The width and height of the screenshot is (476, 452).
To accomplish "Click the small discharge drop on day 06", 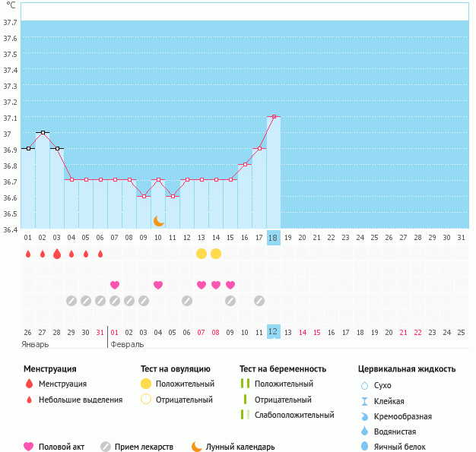I will point(100,254).
